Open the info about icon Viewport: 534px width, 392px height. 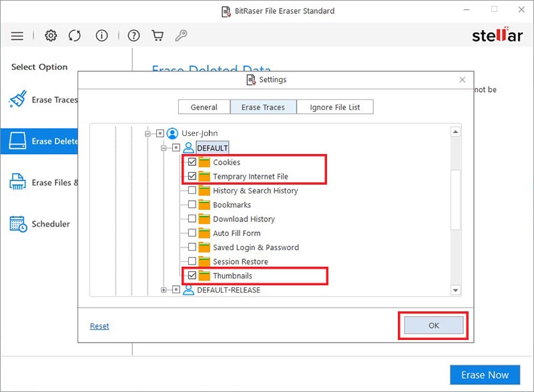pyautogui.click(x=101, y=36)
